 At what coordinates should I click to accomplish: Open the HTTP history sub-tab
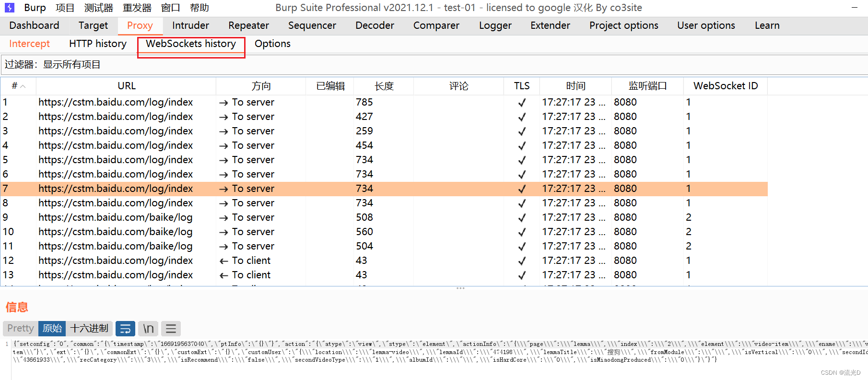(98, 44)
